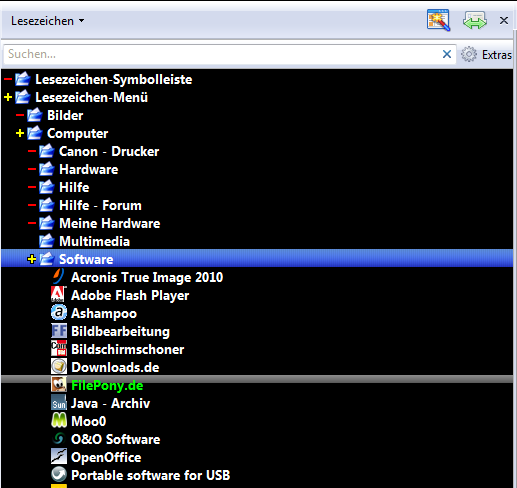
Task: Click the Software folder icon
Action: pyautogui.click(x=47, y=259)
